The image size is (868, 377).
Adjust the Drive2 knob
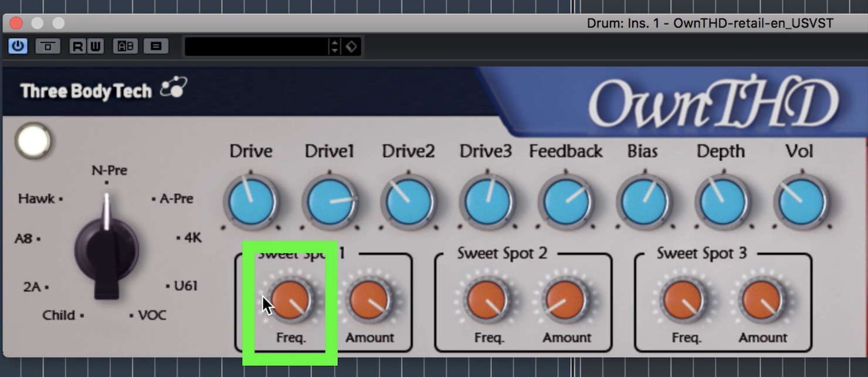(409, 201)
